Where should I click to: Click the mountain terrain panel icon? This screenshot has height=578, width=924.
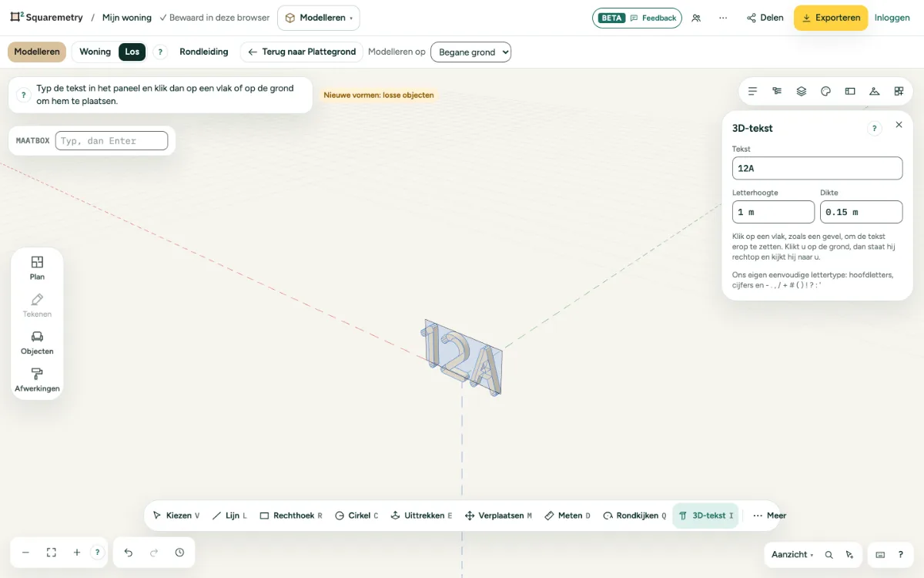874,91
